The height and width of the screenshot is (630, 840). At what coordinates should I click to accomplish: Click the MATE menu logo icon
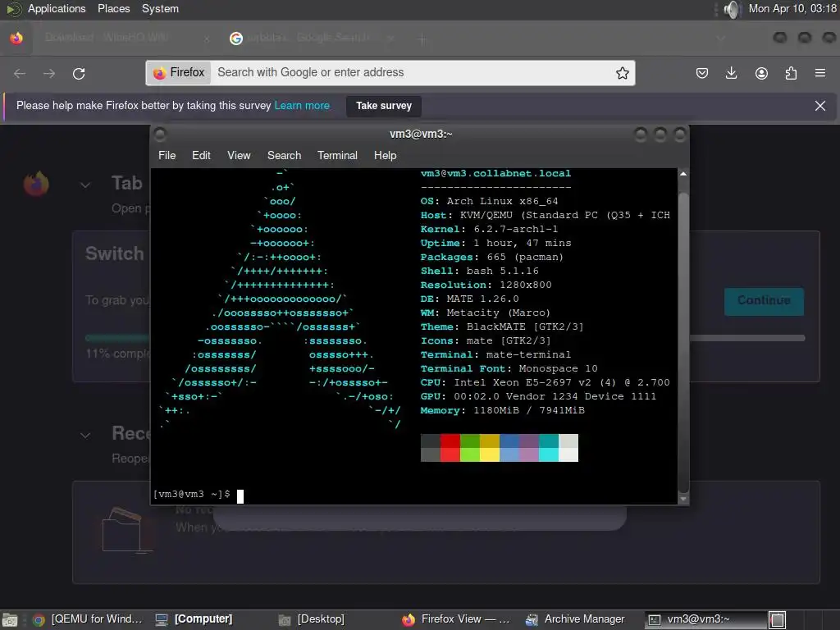(x=13, y=9)
